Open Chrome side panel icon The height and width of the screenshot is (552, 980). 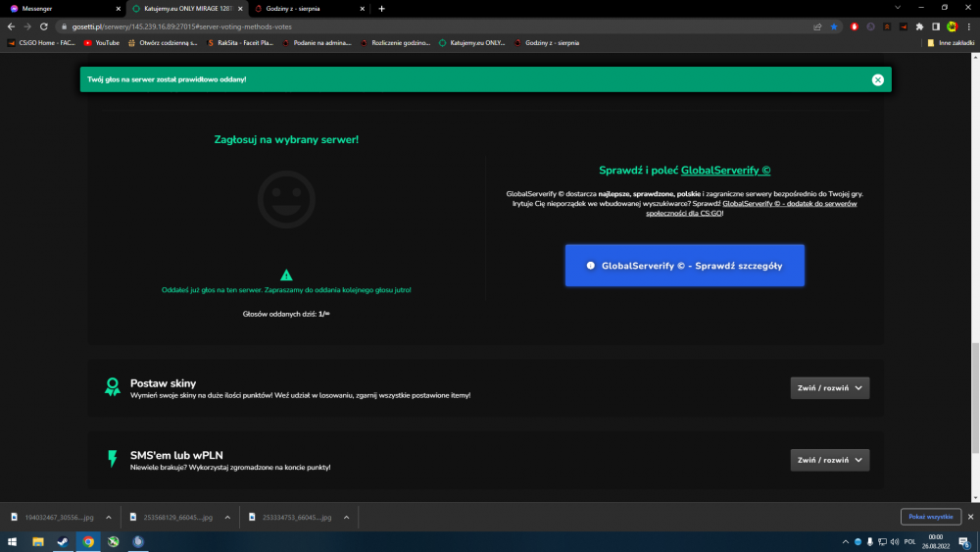936,26
